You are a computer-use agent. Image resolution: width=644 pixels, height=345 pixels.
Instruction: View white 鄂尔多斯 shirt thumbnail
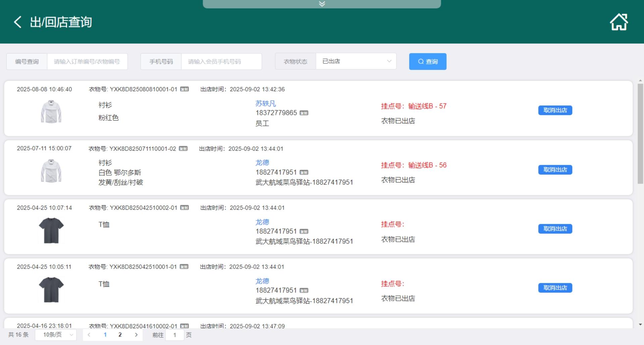51,171
